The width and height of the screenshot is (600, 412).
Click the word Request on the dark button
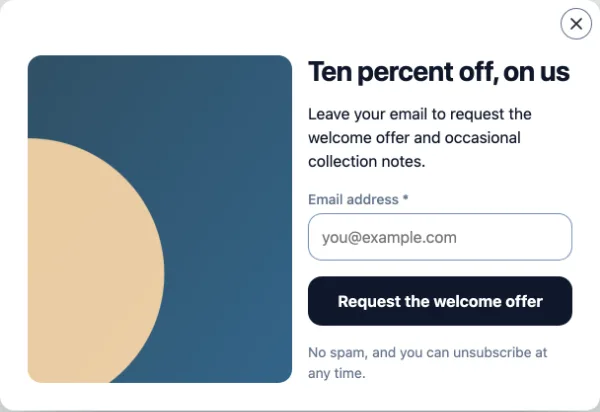pyautogui.click(x=369, y=302)
